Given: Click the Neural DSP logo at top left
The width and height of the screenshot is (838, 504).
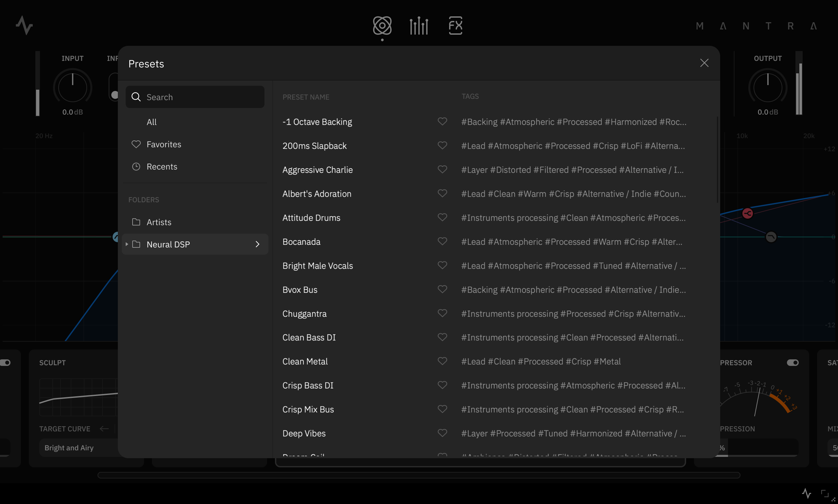Looking at the screenshot, I should pyautogui.click(x=24, y=26).
